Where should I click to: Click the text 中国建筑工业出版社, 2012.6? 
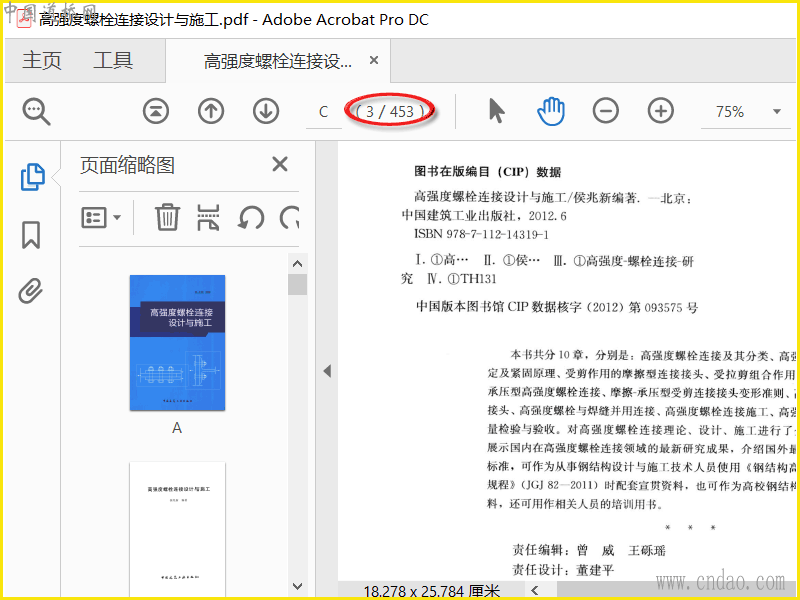tap(484, 216)
